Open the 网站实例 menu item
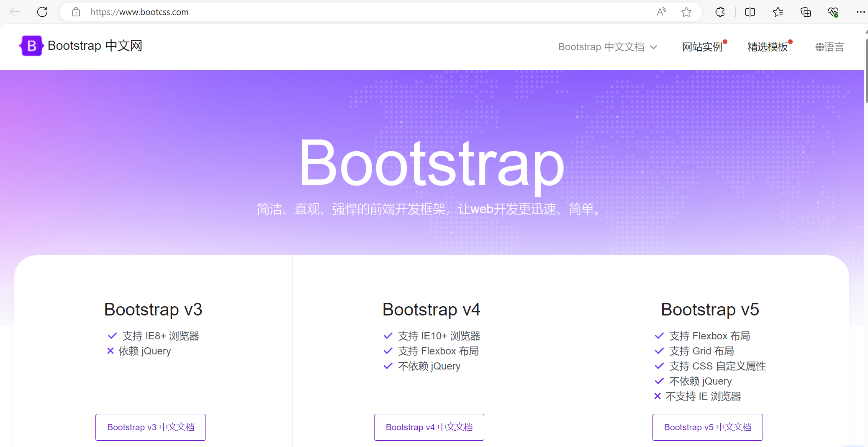Screen dimensions: 868x447 [703, 47]
